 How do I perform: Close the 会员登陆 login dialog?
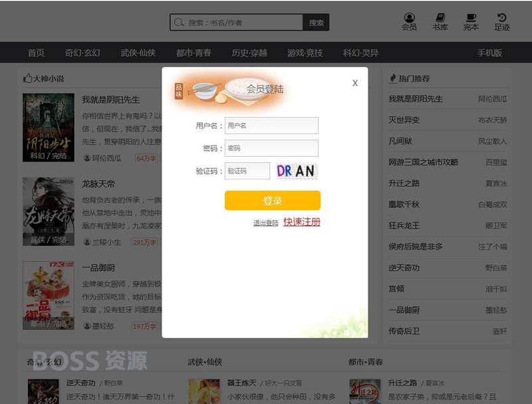(355, 83)
